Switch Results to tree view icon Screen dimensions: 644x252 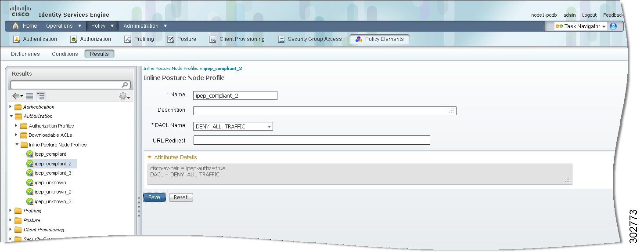(x=41, y=96)
